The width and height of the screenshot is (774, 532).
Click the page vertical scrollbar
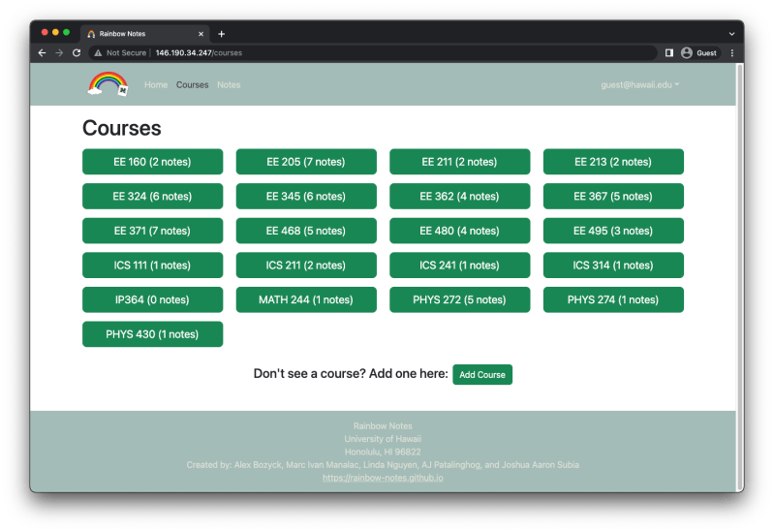(x=739, y=276)
